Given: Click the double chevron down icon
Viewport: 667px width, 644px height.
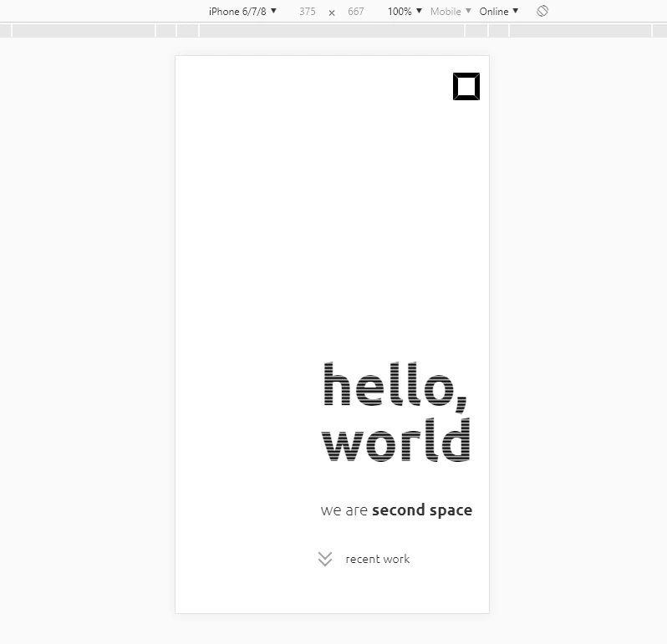Looking at the screenshot, I should point(325,559).
